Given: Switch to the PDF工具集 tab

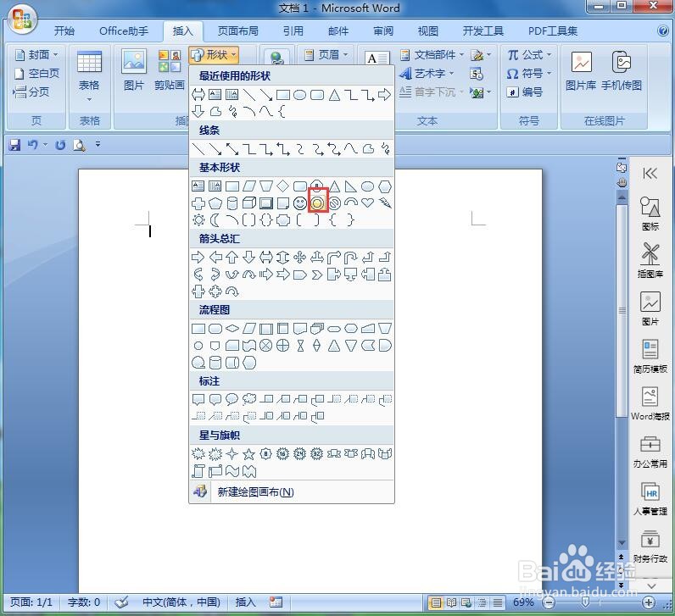Looking at the screenshot, I should pos(553,31).
